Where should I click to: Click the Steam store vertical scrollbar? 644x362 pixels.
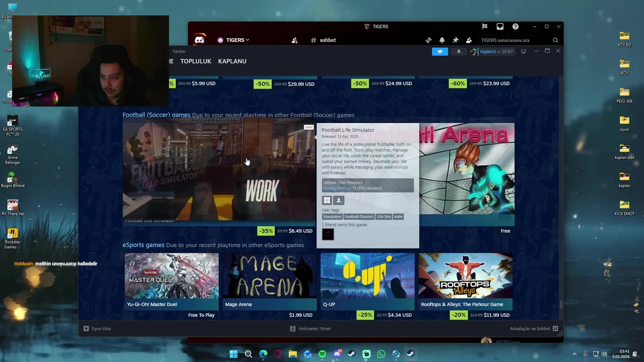561,305
